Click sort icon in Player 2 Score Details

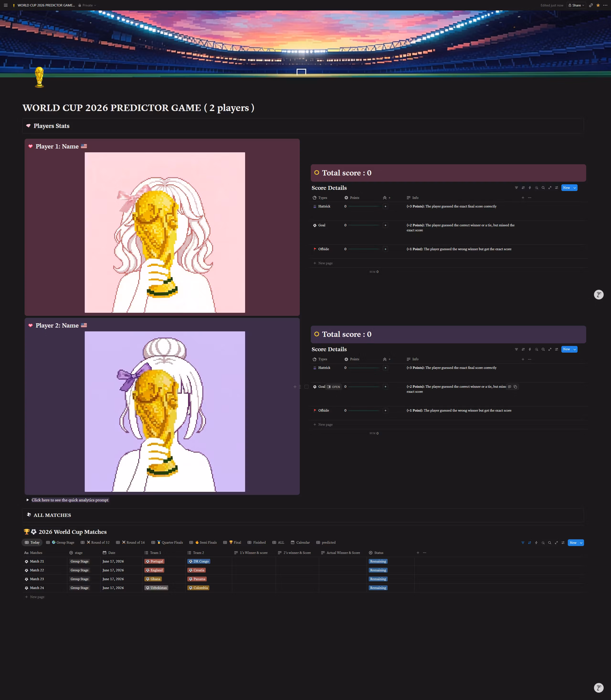(x=523, y=349)
